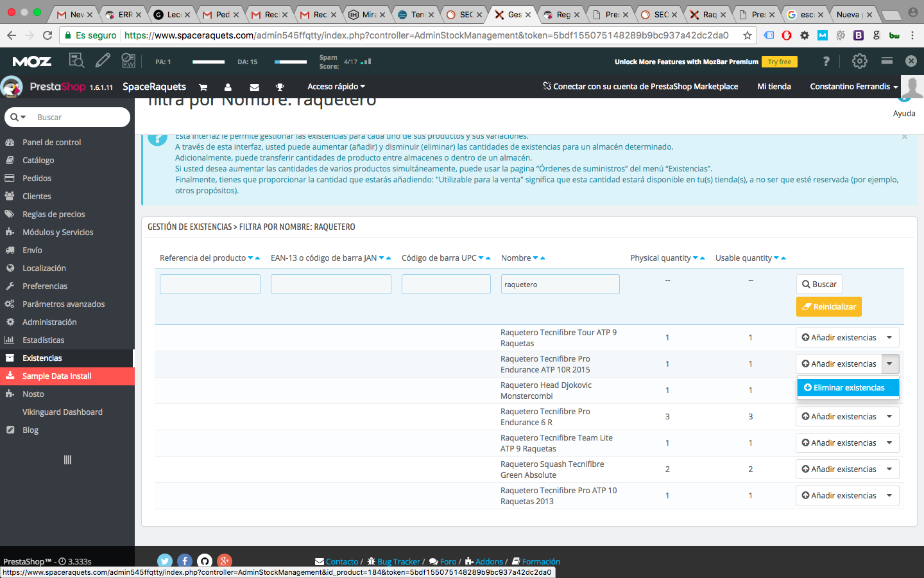Click the Nombre filter field containing raquetero

pos(560,285)
